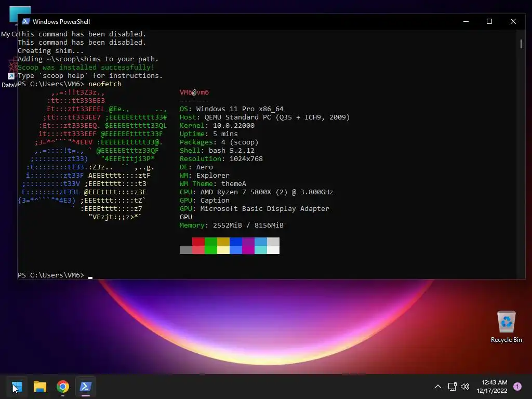The height and width of the screenshot is (399, 532).
Task: Click the "Adding ~\scoop\shims to your path." line
Action: [x=88, y=59]
